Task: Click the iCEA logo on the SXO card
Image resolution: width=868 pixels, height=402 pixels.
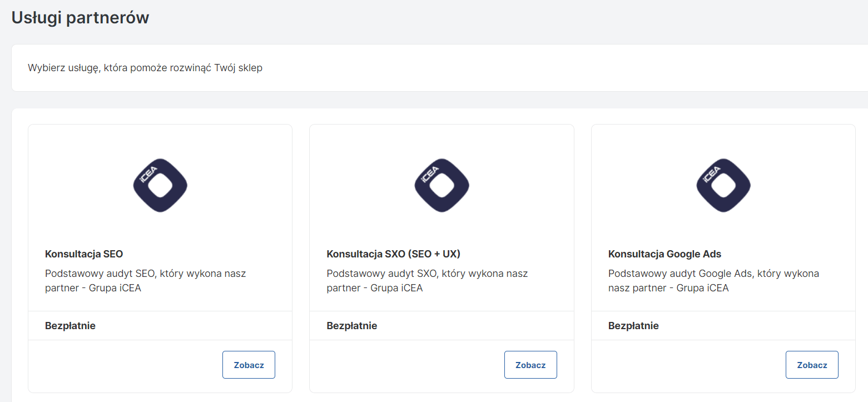Action: [442, 185]
